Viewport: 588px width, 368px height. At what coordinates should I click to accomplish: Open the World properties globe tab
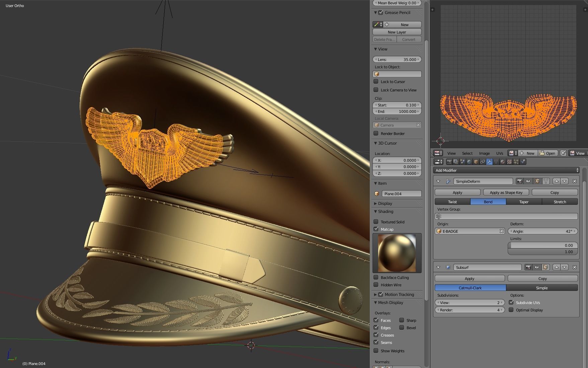(469, 162)
